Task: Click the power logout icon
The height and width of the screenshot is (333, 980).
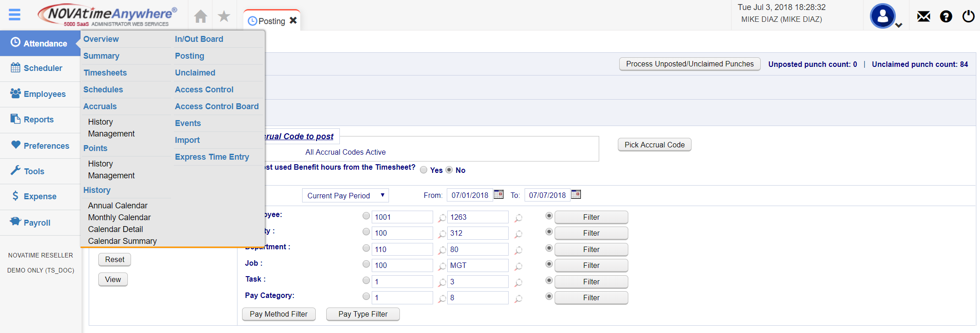Action: pyautogui.click(x=968, y=17)
